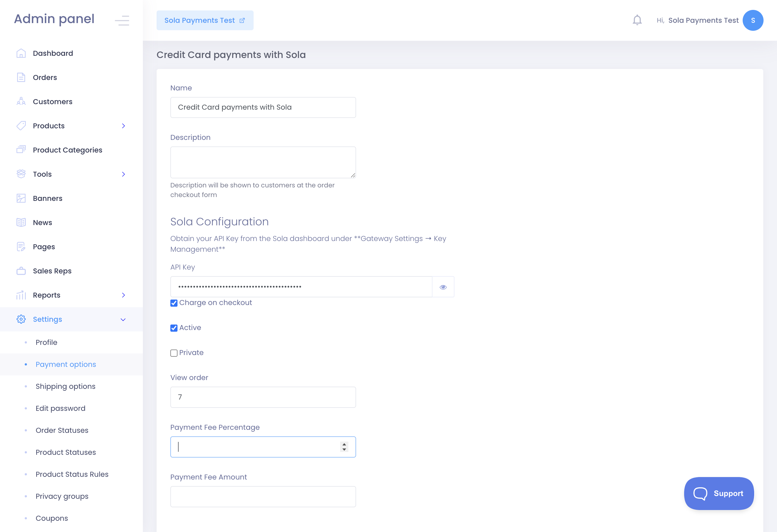
Task: Focus the API Key password field
Action: click(301, 287)
